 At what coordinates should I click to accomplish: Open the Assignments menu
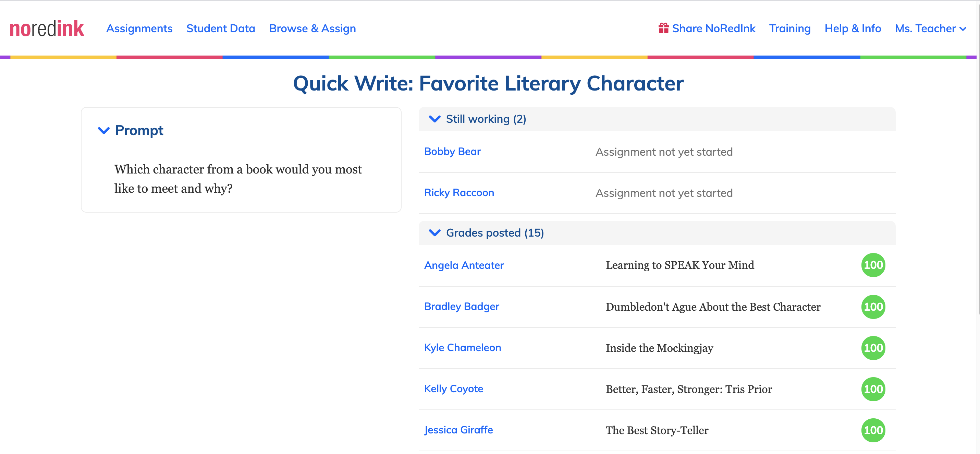tap(139, 28)
